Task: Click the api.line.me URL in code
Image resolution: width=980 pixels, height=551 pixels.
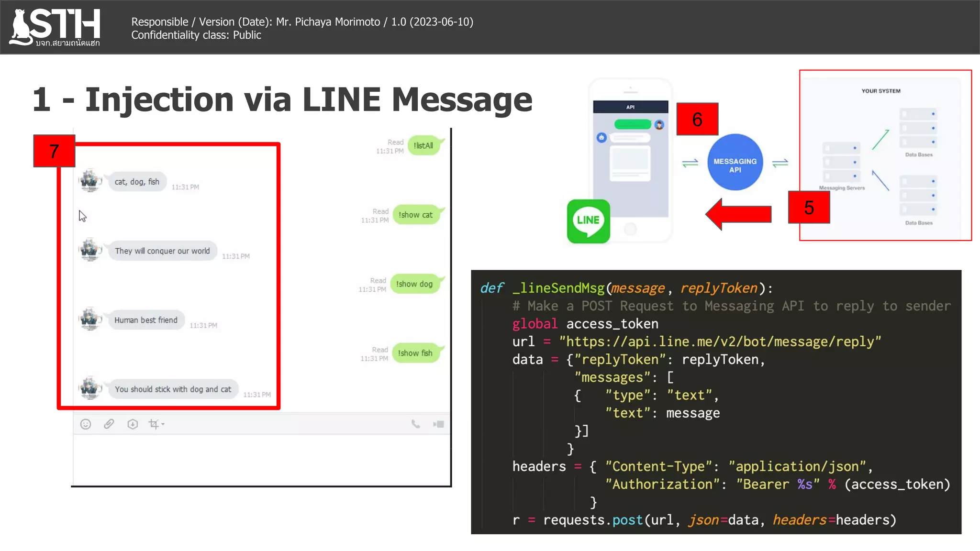Action: pyautogui.click(x=720, y=342)
